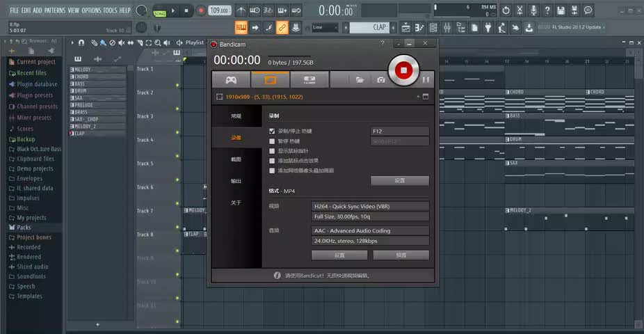Screen dimensions: 644x334
Task: Select Bandicam game recording mode gamepad icon
Action: click(231, 80)
